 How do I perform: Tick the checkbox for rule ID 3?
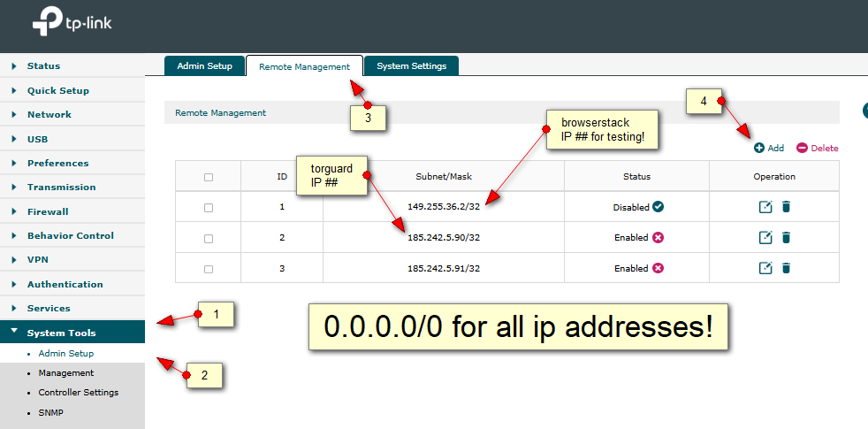point(209,269)
